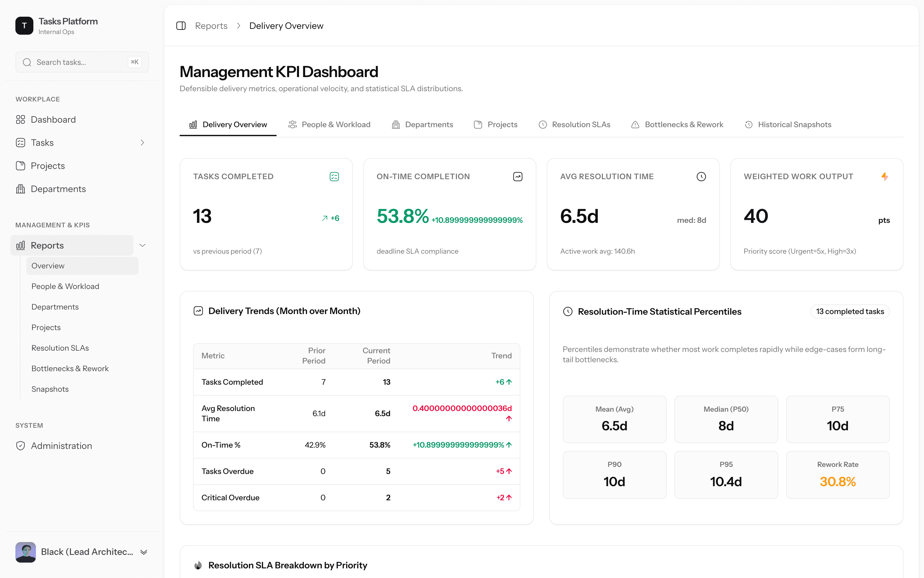Click the search magnifier icon
Viewport: 924px width, 578px height.
[x=27, y=62]
